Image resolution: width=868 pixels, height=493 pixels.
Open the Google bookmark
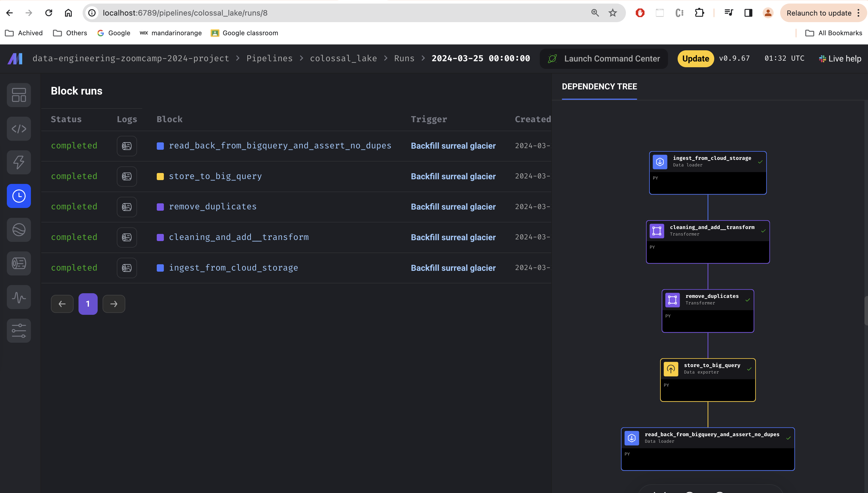(x=114, y=33)
